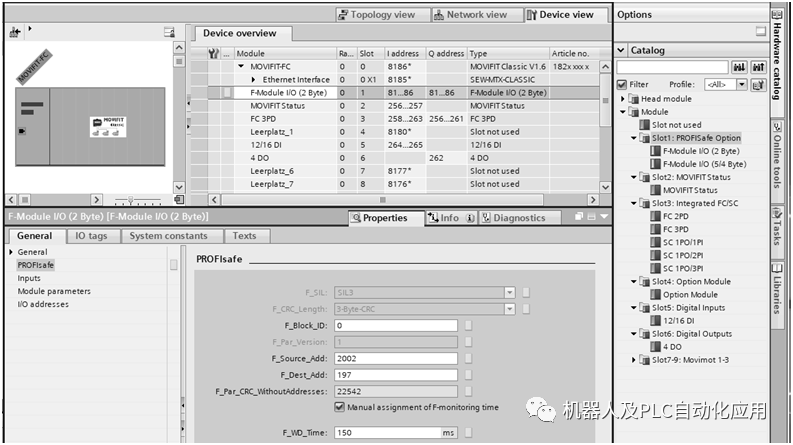Select I/O addresses in properties navigation

tap(43, 304)
